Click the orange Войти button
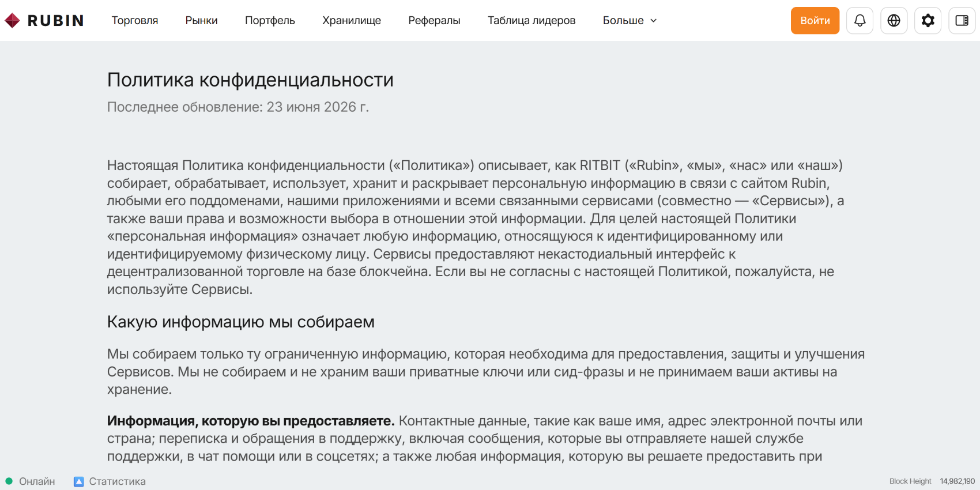The width and height of the screenshot is (980, 490). 815,21
